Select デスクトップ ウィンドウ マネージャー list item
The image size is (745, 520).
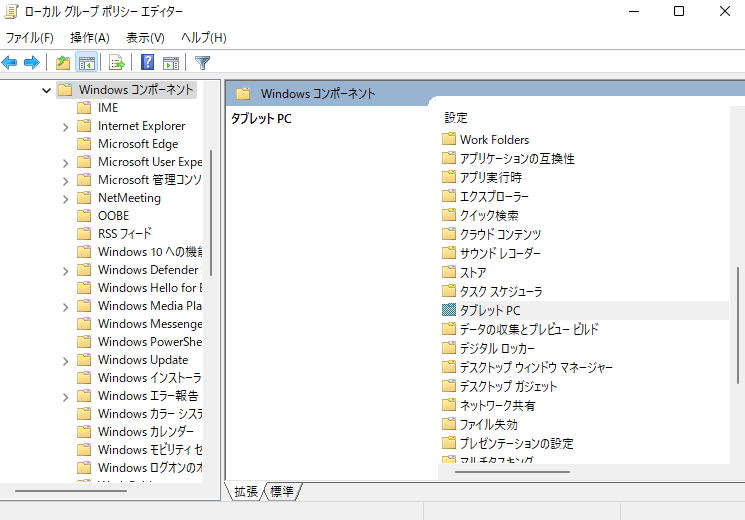pyautogui.click(x=536, y=367)
